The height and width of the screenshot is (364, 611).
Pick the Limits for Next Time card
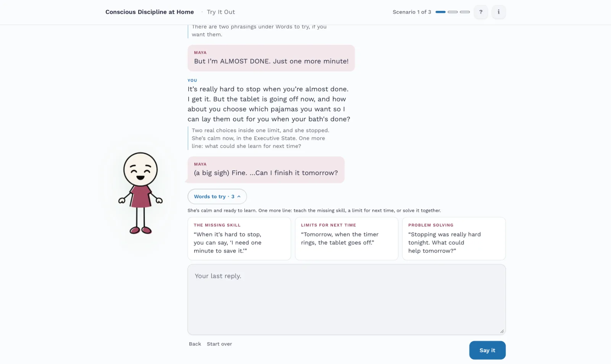point(346,239)
